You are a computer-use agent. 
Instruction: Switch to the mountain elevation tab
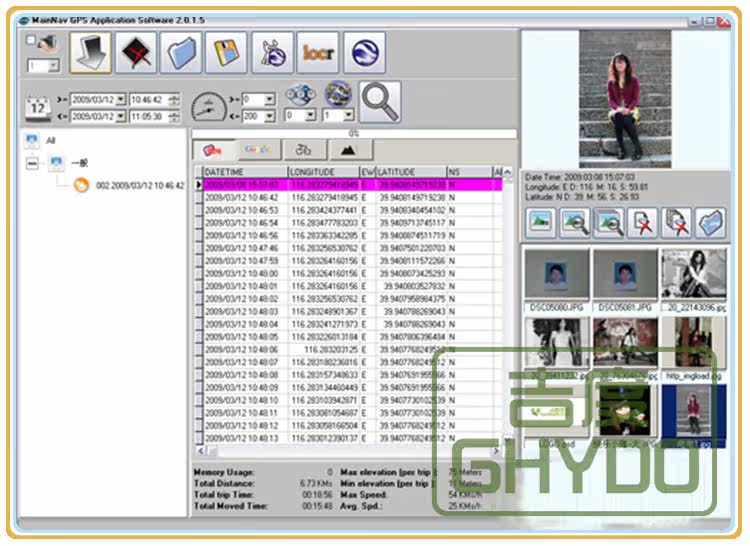(x=350, y=150)
